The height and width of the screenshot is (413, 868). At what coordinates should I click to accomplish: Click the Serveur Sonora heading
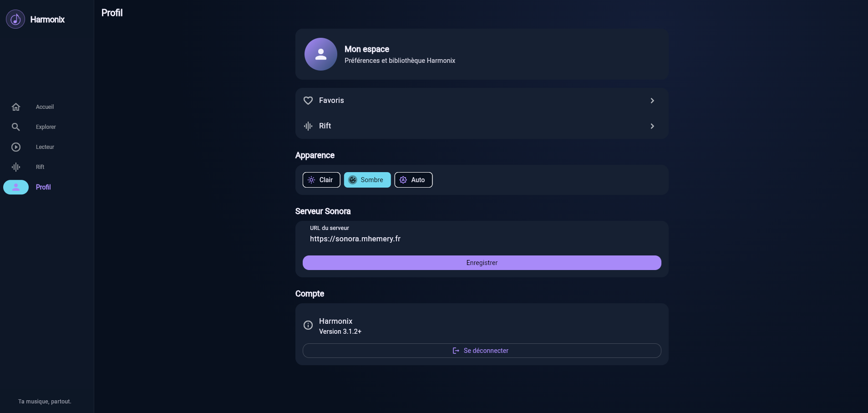[x=323, y=211]
